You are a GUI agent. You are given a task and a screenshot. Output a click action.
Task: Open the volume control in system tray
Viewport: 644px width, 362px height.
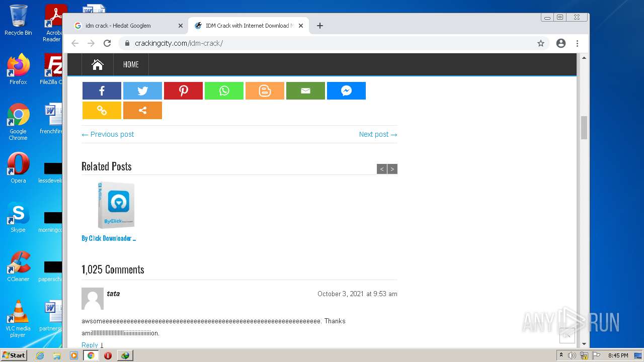coord(572,355)
